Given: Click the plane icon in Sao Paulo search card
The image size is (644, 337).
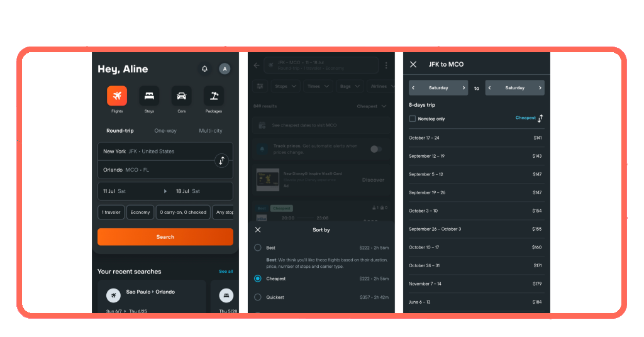Looking at the screenshot, I should click(113, 295).
